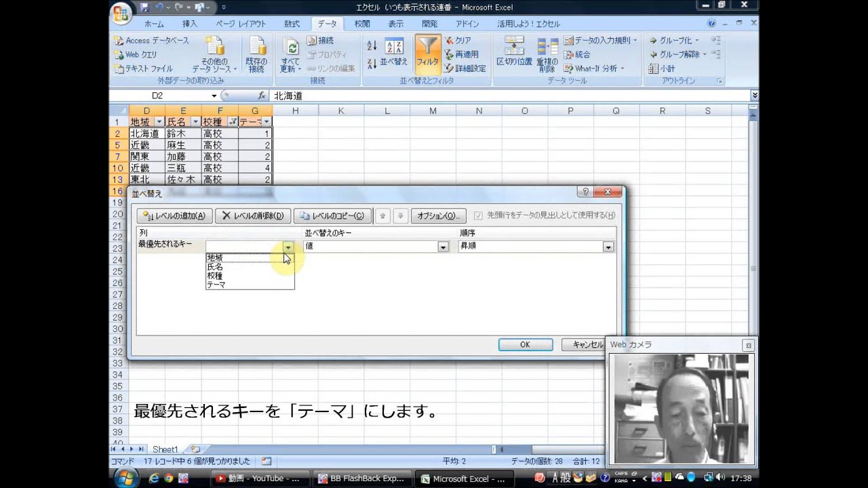Sort ascending with the A-Z icon
Viewport: 868px width, 488px height.
(x=372, y=45)
